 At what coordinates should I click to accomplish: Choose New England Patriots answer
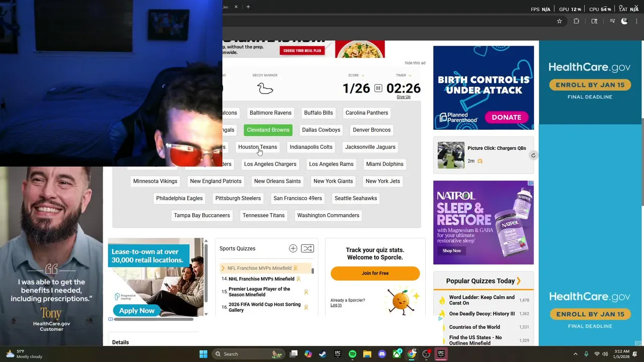pos(216,181)
